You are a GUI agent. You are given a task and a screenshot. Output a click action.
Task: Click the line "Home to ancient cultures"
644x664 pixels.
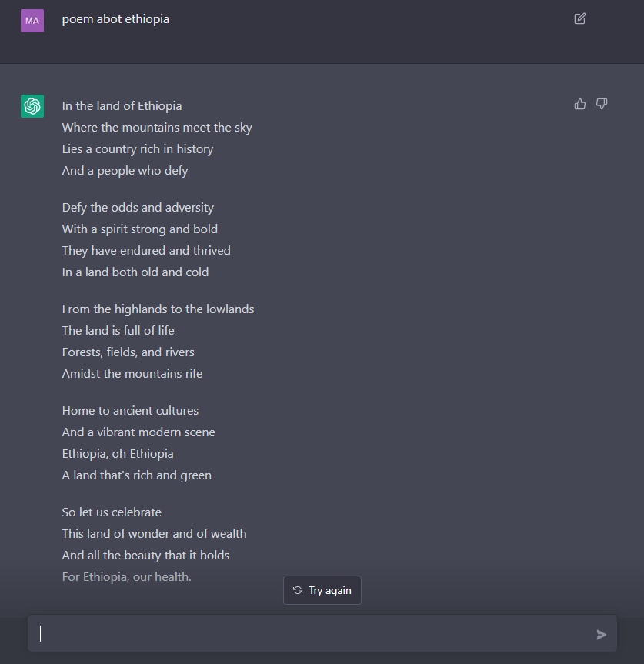(x=130, y=411)
